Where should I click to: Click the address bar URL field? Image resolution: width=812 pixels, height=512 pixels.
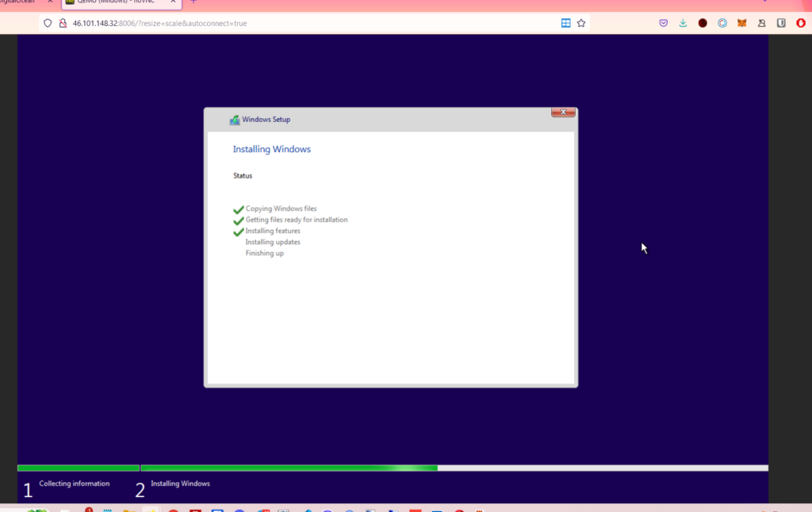tap(314, 23)
